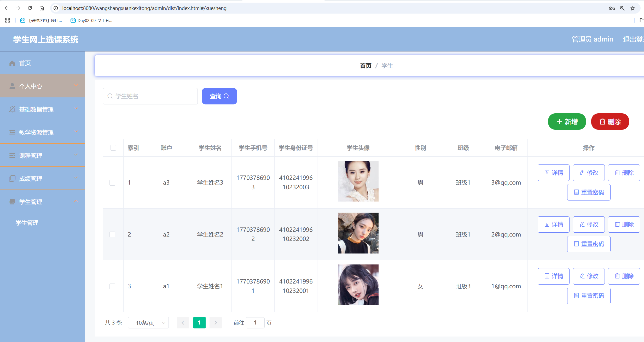The image size is (644, 342).
Task: Open 详情 for 学生姓名3
Action: [x=553, y=173]
